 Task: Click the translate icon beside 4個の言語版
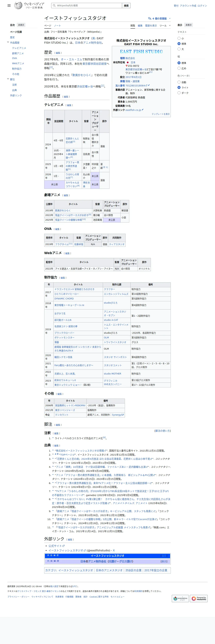click(x=150, y=19)
